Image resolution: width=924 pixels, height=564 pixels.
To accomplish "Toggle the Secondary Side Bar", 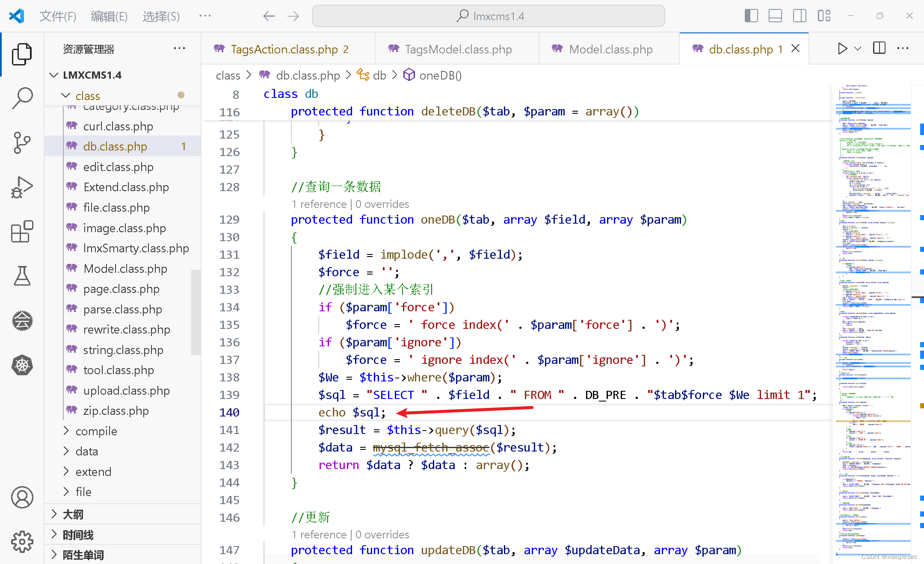I will click(x=800, y=15).
